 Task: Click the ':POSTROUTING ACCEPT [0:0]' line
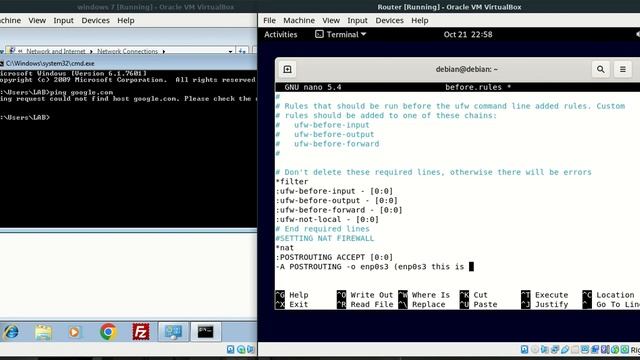334,257
